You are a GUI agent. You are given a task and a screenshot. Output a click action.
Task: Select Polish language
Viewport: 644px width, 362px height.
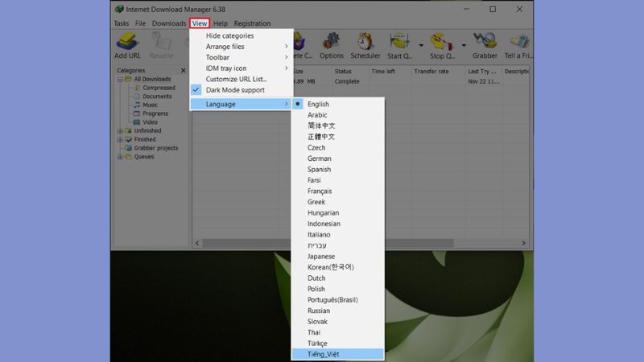338,289
